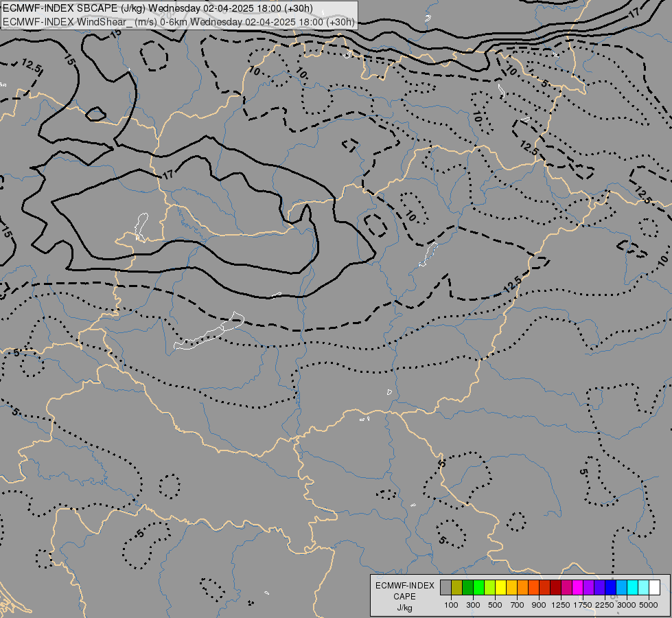Click the pure yellow legend swatch

[x=500, y=587]
